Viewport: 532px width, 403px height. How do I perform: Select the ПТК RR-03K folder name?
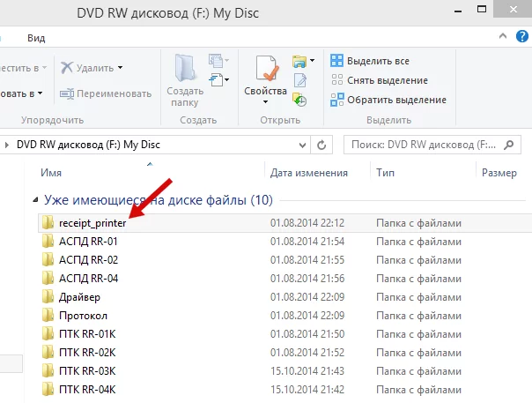tap(87, 370)
